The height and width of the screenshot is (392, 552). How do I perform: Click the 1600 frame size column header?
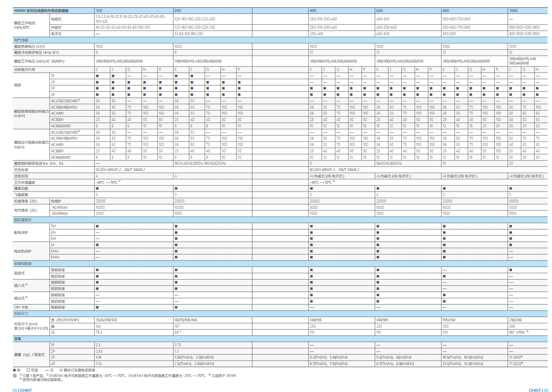(x=514, y=11)
